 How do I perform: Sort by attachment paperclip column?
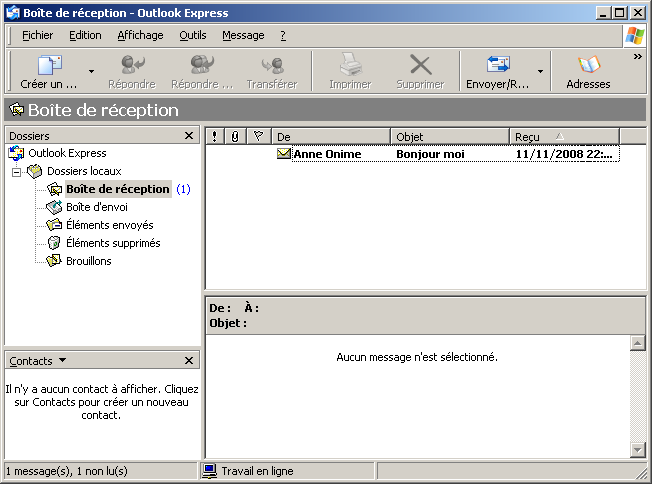click(235, 136)
